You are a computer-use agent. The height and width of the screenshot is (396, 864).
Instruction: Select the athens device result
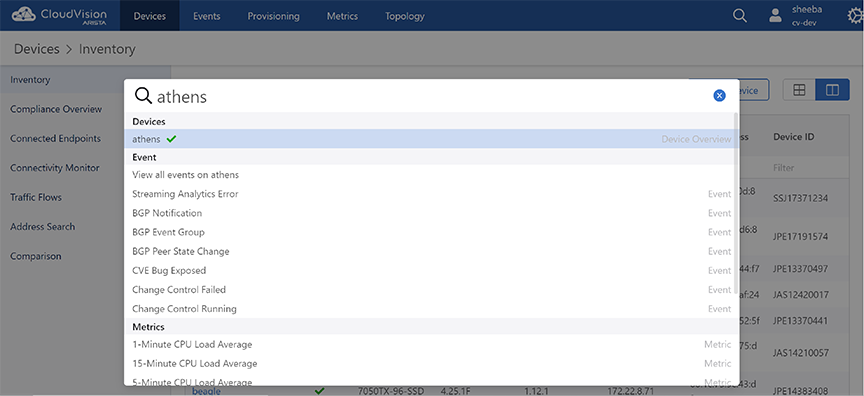click(x=431, y=139)
